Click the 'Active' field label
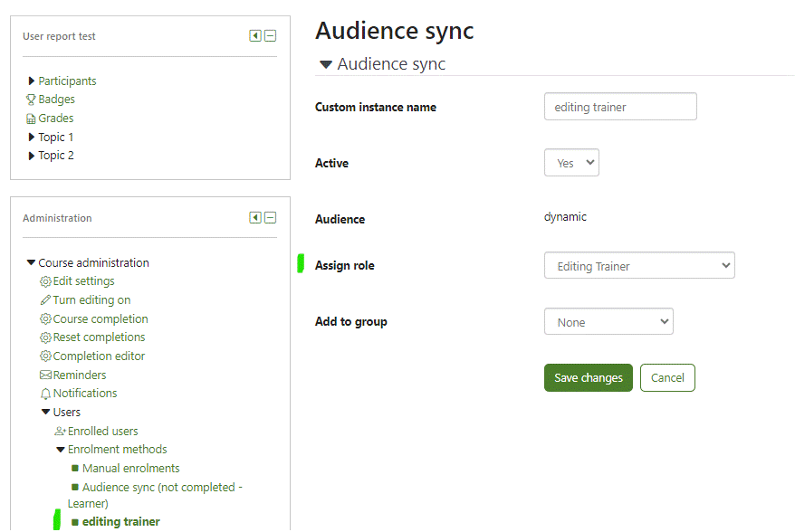Image resolution: width=795 pixels, height=532 pixels. point(331,163)
